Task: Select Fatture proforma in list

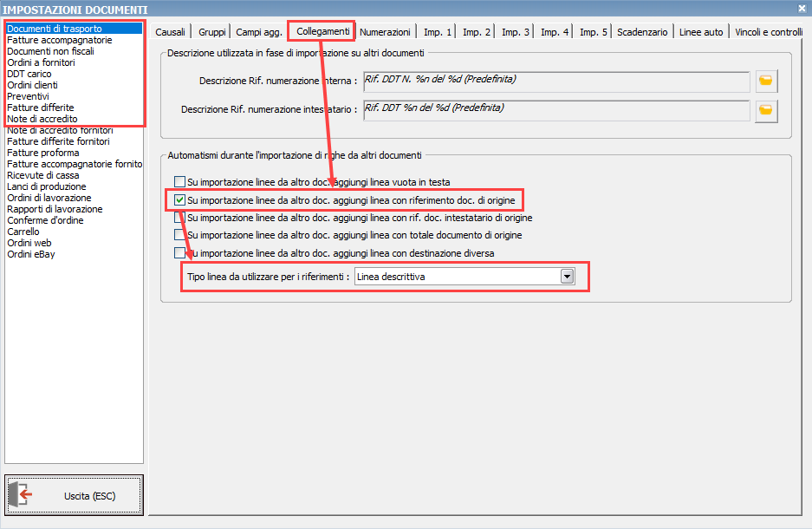Action: tap(74, 153)
